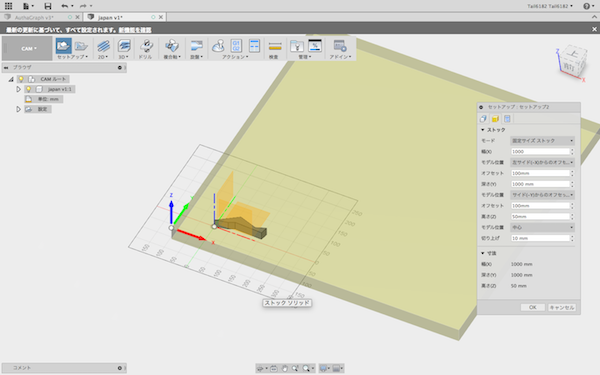
Task: Click キャンセル in the setup dialog
Action: coord(562,307)
